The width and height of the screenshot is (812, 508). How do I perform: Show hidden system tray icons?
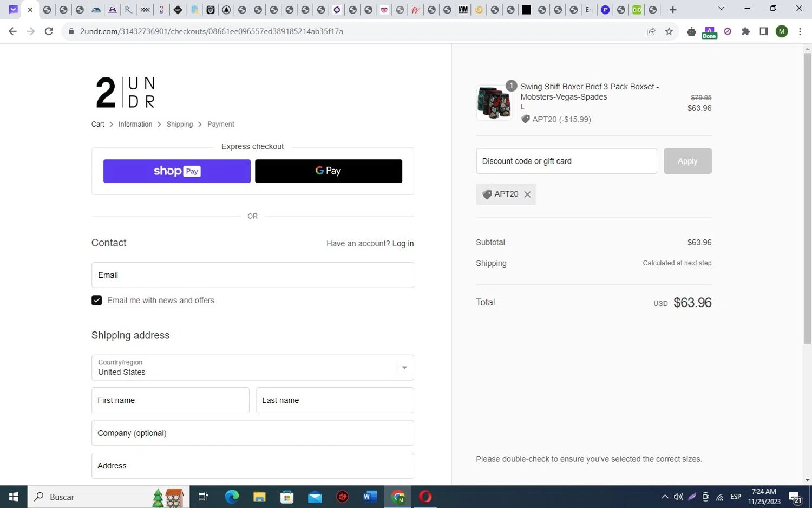664,497
